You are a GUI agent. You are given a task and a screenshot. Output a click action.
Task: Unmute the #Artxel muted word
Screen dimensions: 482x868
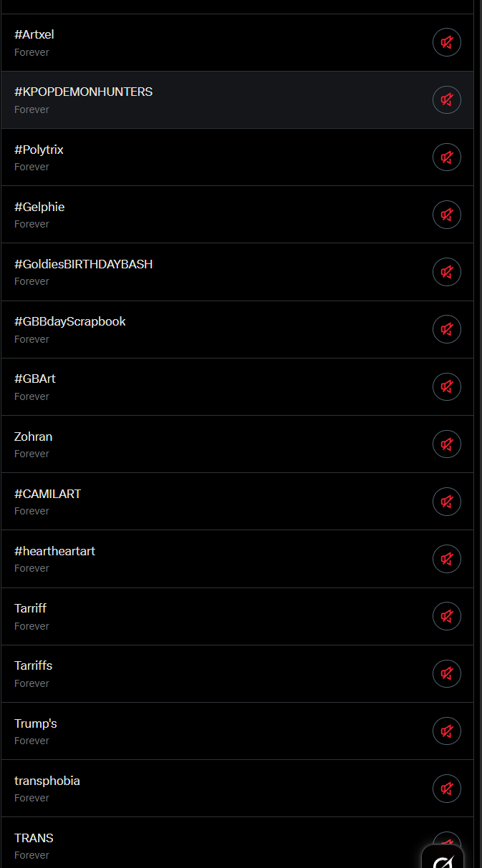pos(446,42)
